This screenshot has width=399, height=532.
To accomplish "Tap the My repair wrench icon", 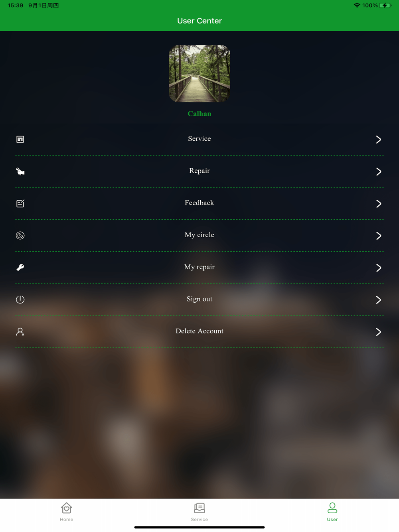I will pos(20,268).
